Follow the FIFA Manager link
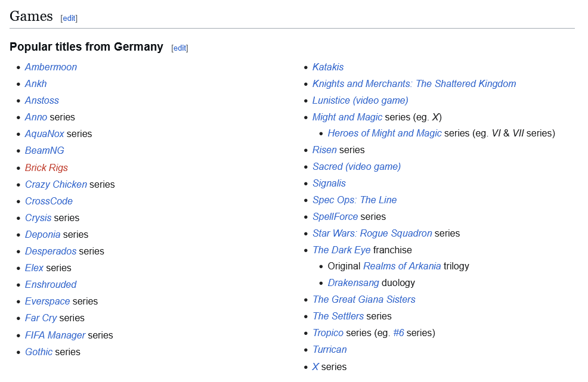This screenshot has width=588, height=382. [x=55, y=335]
